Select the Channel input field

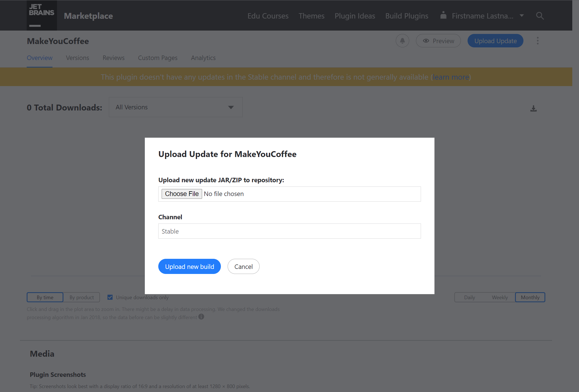tap(290, 231)
